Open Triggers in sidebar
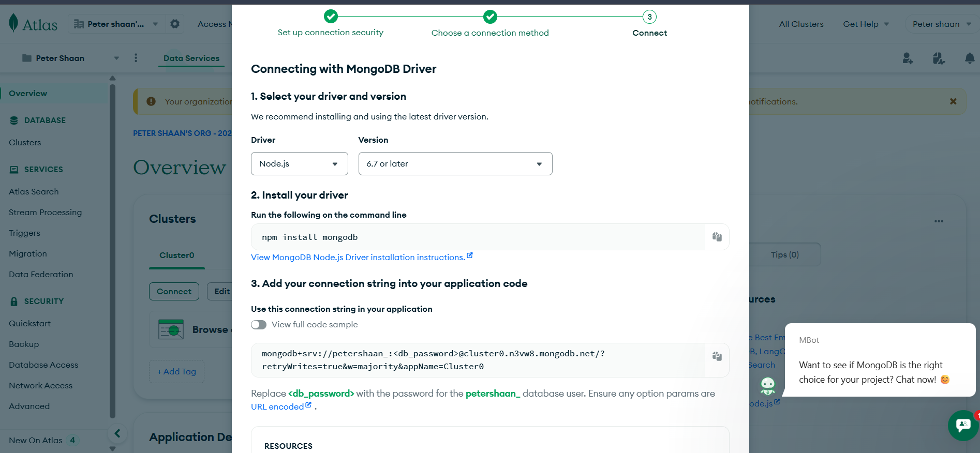This screenshot has height=453, width=980. coord(24,233)
